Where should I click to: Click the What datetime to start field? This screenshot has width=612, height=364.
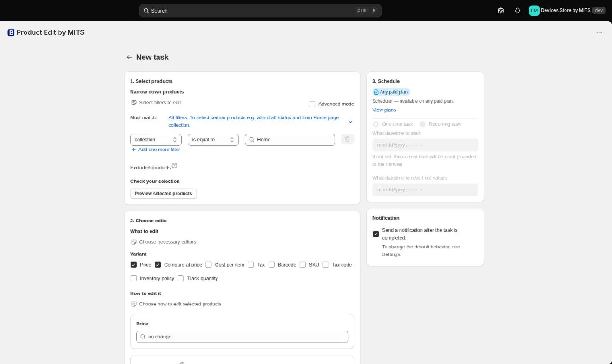point(425,145)
